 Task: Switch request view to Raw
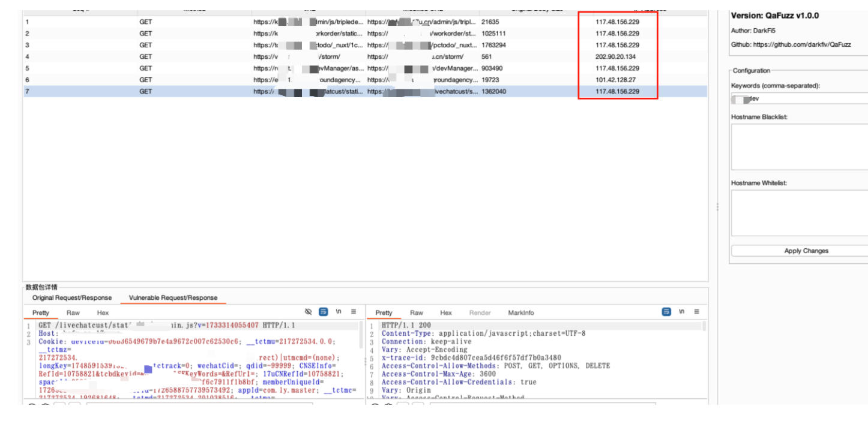pos(73,312)
